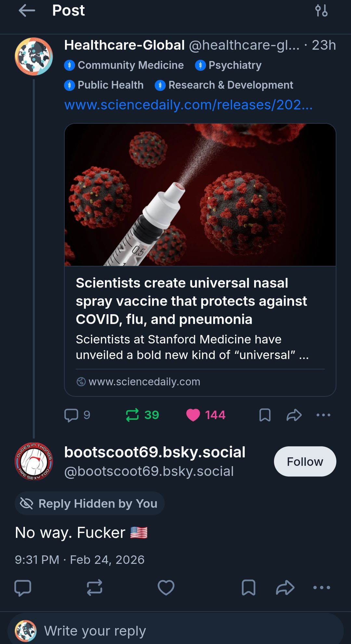Open more options for bootscoot69 reply
The height and width of the screenshot is (644, 351).
321,588
